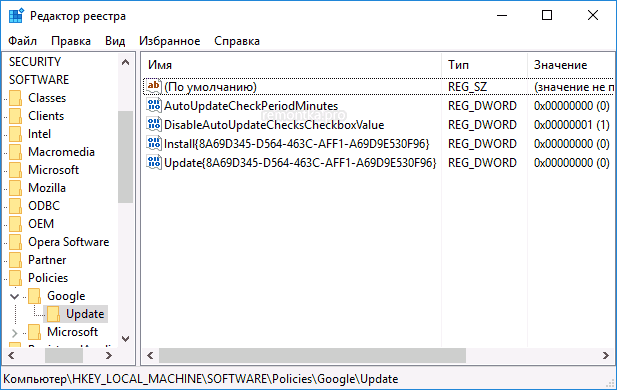Select the Opera Software key label
617x390 pixels.
tap(68, 242)
